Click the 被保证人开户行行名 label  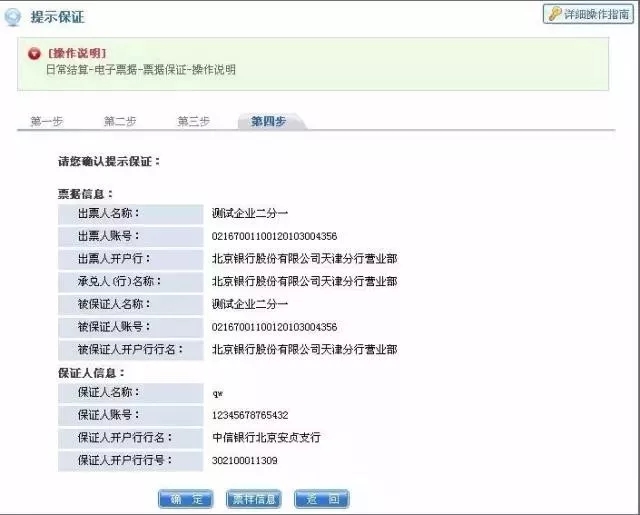tap(131, 349)
